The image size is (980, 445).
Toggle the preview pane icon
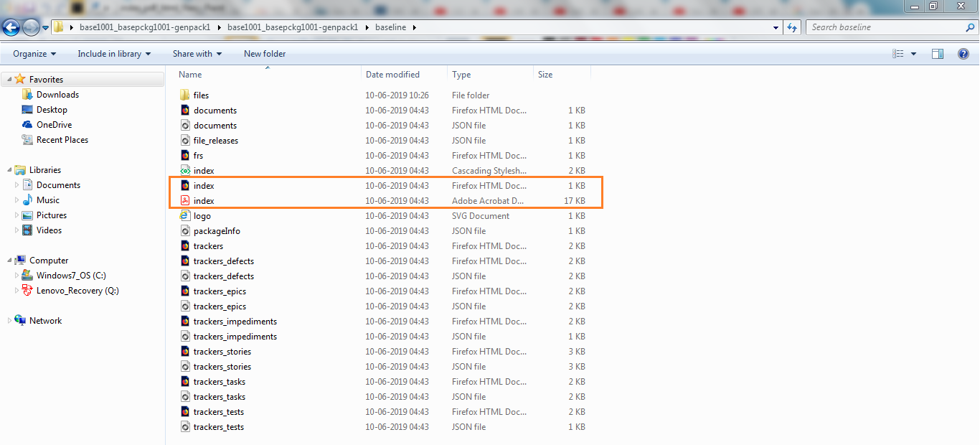tap(937, 54)
